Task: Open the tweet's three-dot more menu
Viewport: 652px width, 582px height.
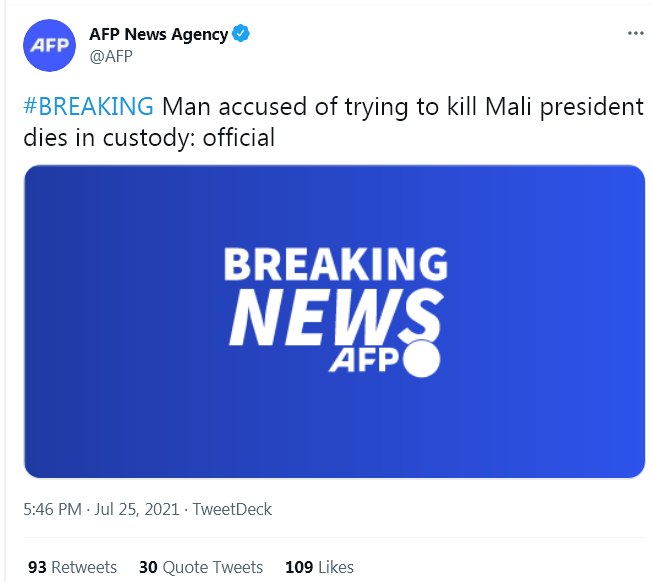Action: (x=635, y=33)
